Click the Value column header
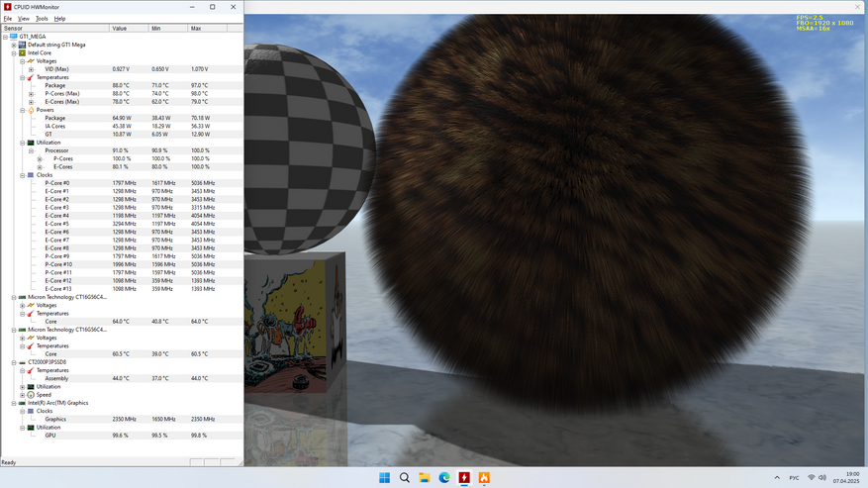The width and height of the screenshot is (868, 488). 129,29
